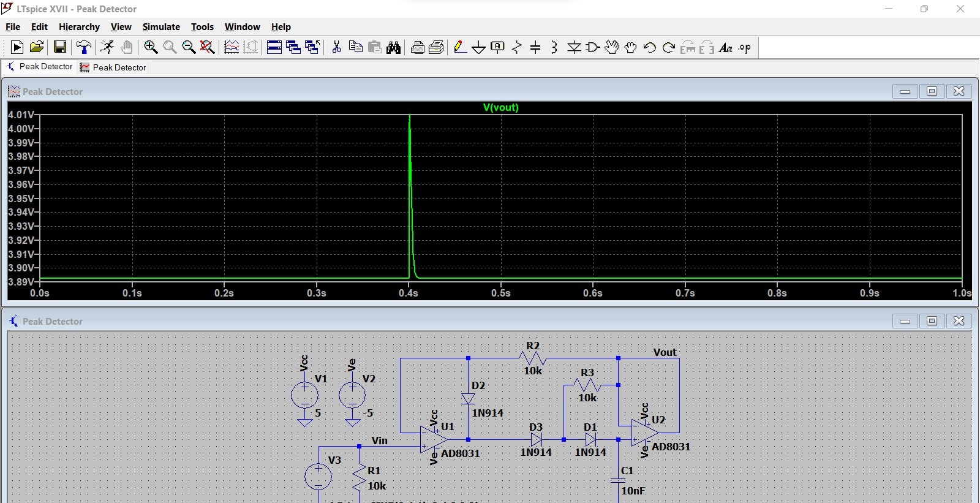Click the New Schematic toolbar icon

coord(17,47)
